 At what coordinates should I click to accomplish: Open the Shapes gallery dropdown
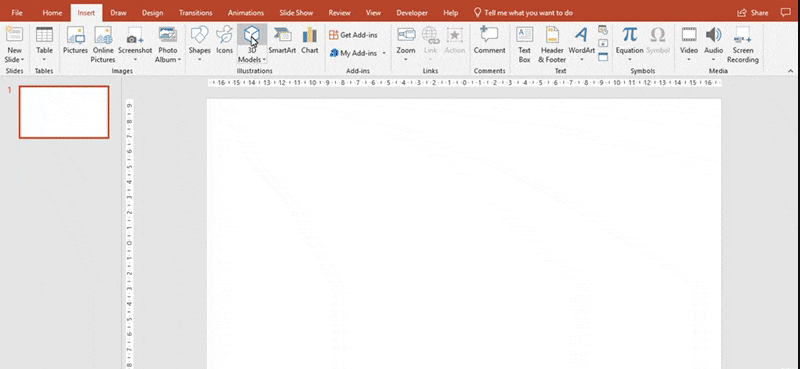coord(199,60)
